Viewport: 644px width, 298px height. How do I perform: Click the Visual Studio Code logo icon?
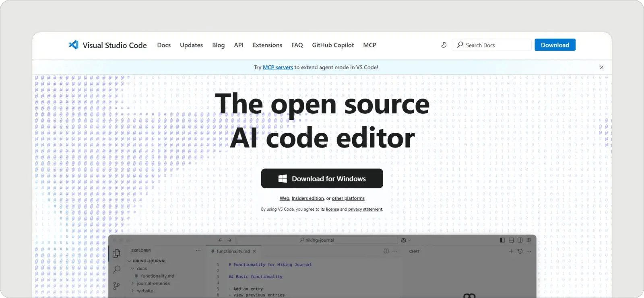click(x=73, y=45)
